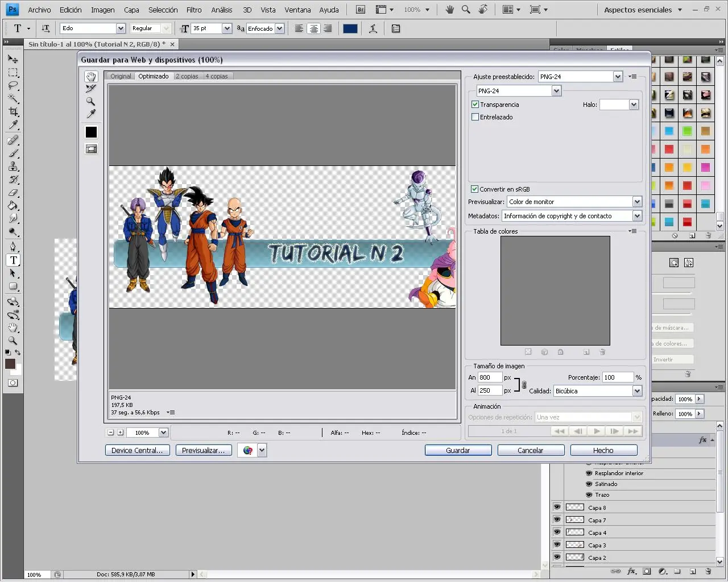Toggle text orientation icon in options bar
This screenshot has height=582, width=728.
pos(45,28)
